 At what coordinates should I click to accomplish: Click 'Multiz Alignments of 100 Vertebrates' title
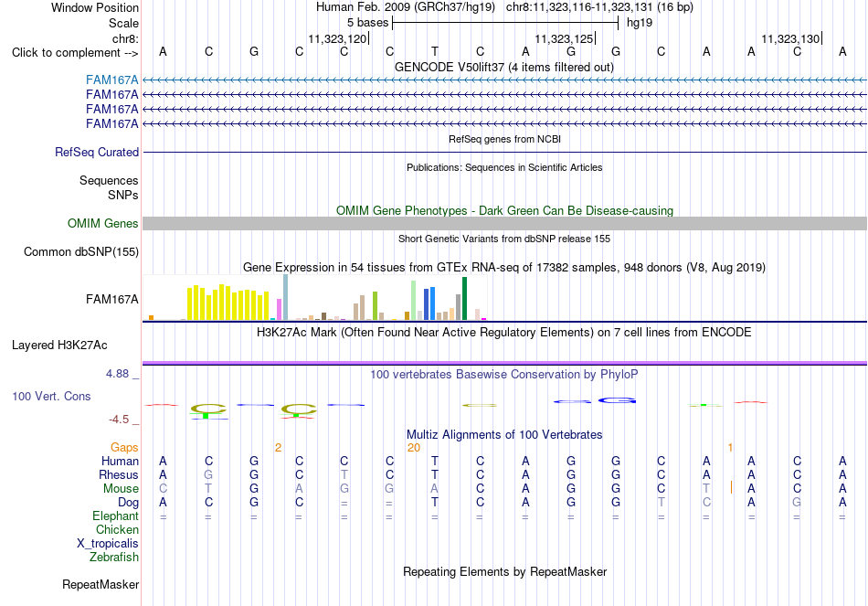coord(504,435)
